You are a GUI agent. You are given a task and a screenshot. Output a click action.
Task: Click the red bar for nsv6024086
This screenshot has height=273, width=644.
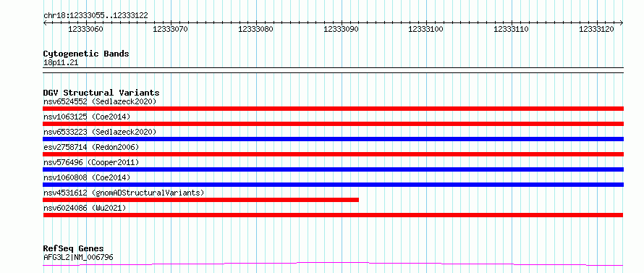coord(333,215)
